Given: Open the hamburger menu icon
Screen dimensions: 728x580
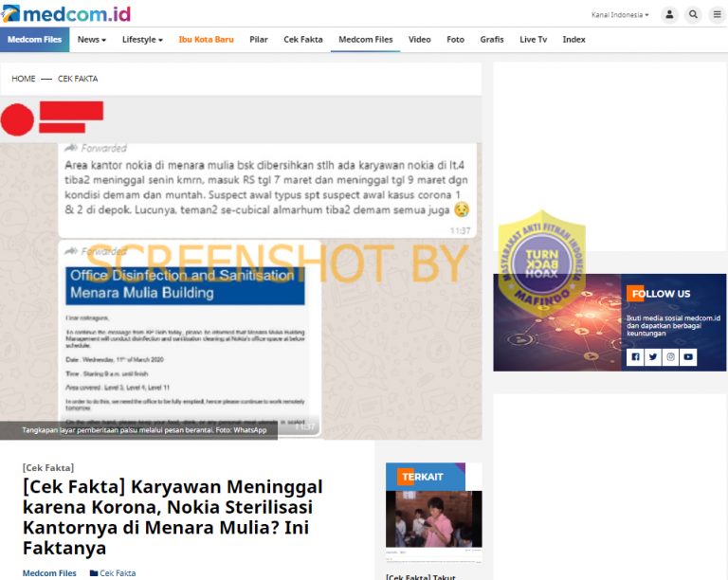Looking at the screenshot, I should 717,15.
